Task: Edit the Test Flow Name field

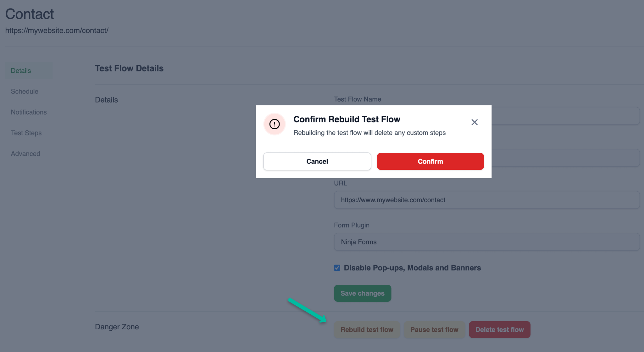Action: 566,116
